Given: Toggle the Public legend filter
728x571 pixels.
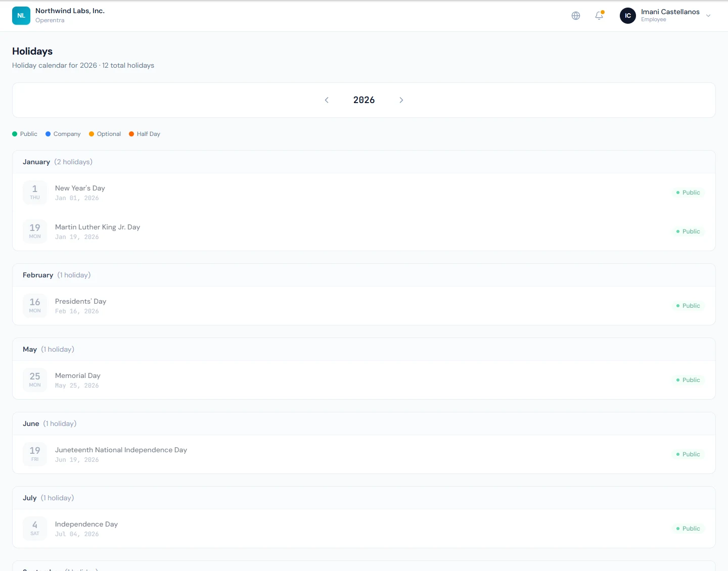Looking at the screenshot, I should pos(25,134).
